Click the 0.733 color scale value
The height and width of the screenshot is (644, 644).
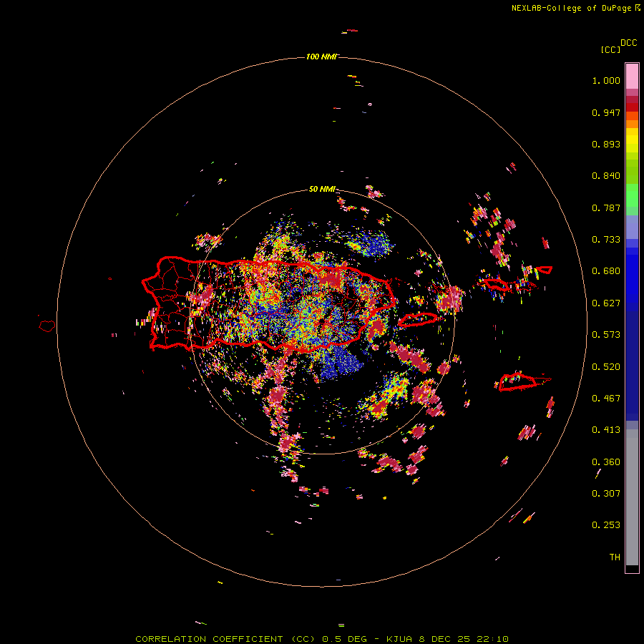pos(606,240)
